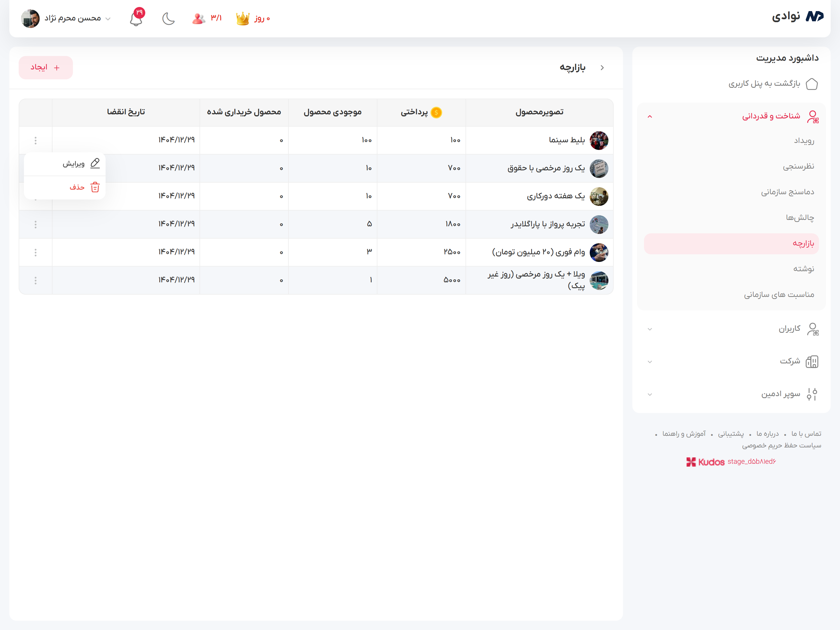Click the Kudos logo in the footer

pyautogui.click(x=705, y=462)
